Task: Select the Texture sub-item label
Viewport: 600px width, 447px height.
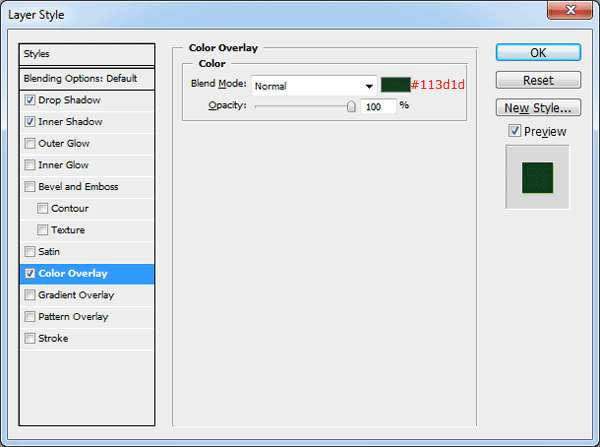Action: click(x=68, y=230)
